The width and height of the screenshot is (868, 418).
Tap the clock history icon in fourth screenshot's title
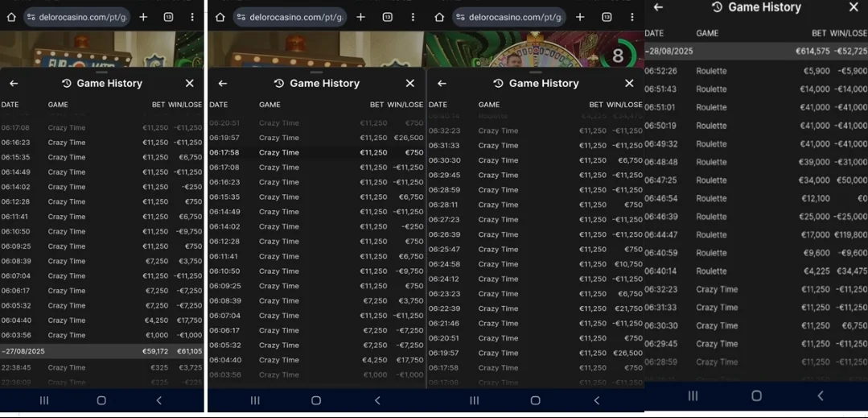click(718, 7)
